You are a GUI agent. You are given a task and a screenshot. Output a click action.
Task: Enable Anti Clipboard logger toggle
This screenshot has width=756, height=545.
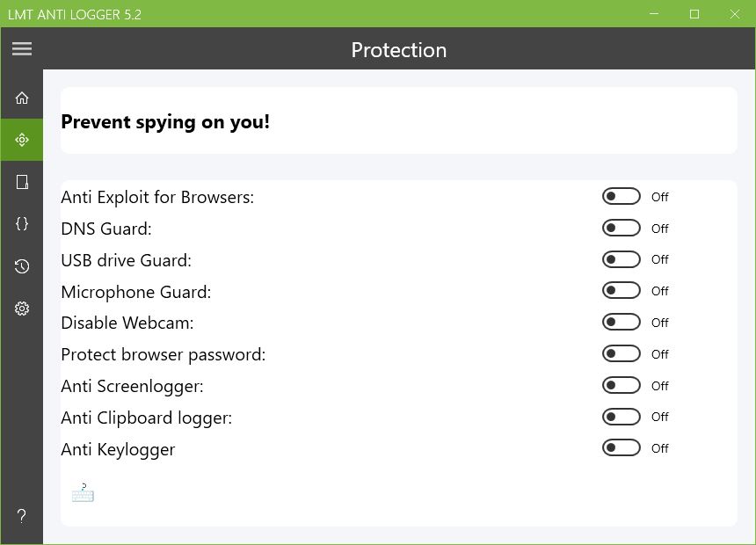click(621, 417)
